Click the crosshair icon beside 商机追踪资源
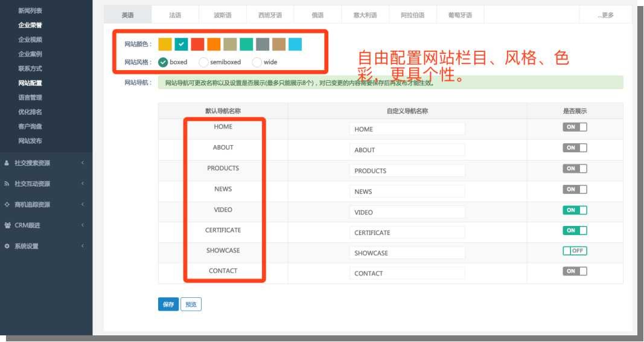Image resolution: width=644 pixels, height=342 pixels. pyautogui.click(x=7, y=204)
